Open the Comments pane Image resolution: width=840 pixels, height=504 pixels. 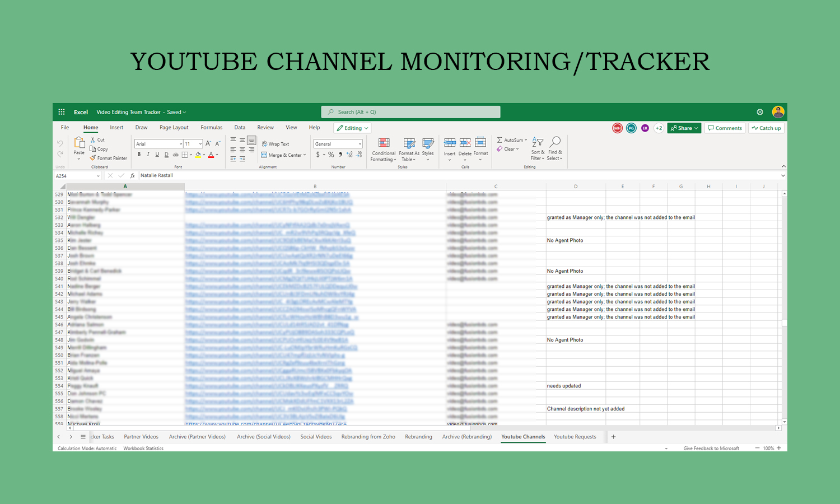725,128
